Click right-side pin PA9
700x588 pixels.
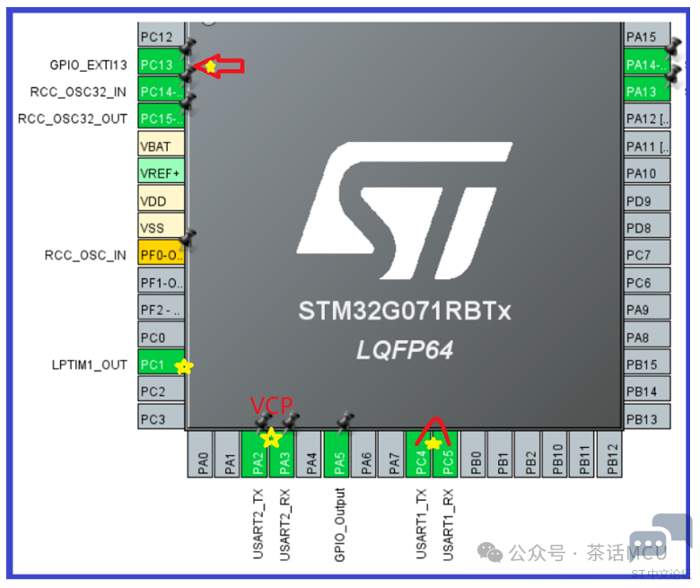coord(647,307)
